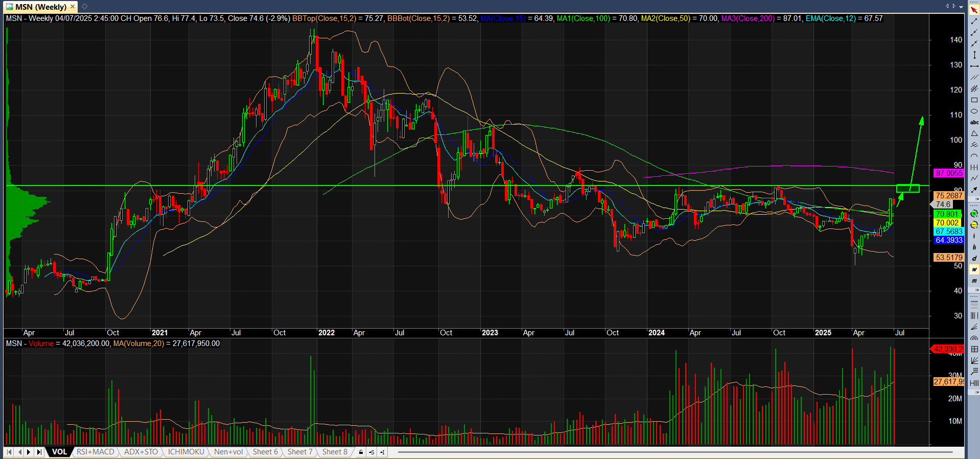The image size is (980, 459).
Task: Close the MSN (Weekly) chart tab
Action: [x=73, y=7]
